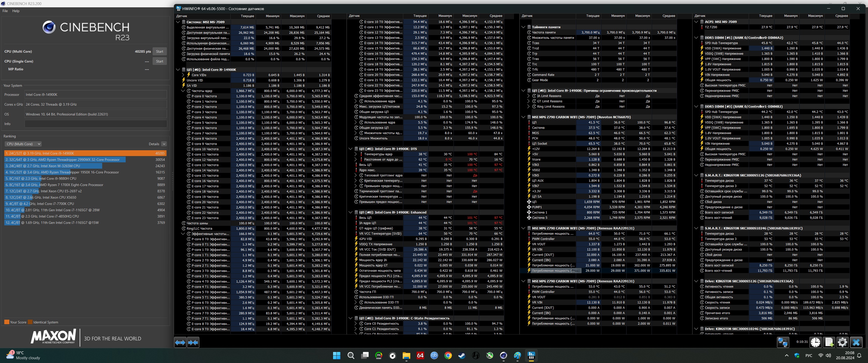
Task: Click the shrink sensor columns arrows icon
Action: [193, 343]
